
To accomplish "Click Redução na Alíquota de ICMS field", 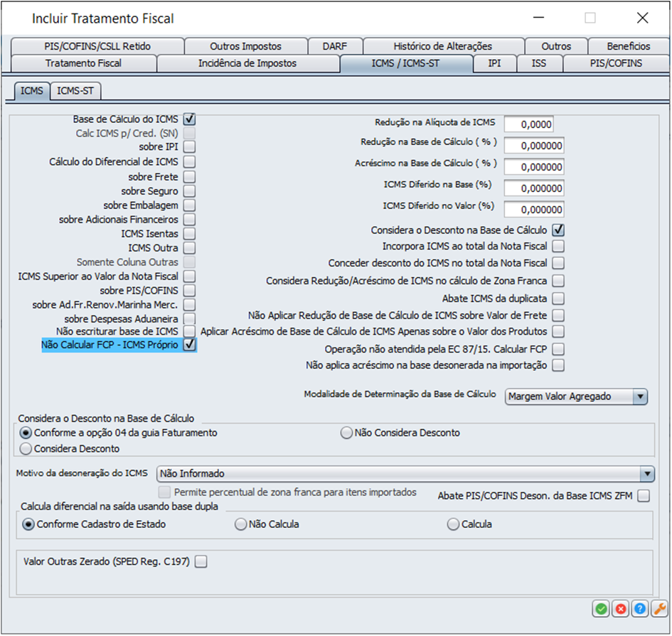I will click(528, 124).
